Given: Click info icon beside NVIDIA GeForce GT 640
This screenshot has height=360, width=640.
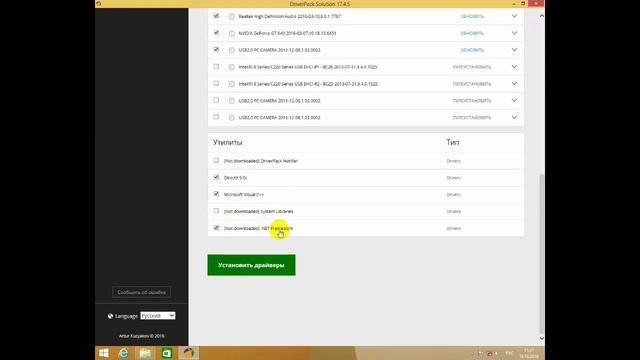Looking at the screenshot, I should click(x=231, y=33).
